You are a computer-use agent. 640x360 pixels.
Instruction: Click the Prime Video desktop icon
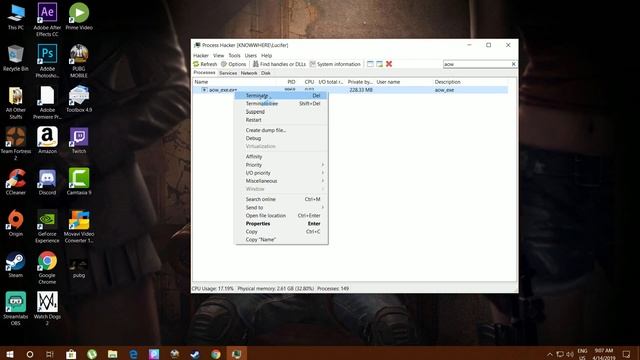point(79,16)
